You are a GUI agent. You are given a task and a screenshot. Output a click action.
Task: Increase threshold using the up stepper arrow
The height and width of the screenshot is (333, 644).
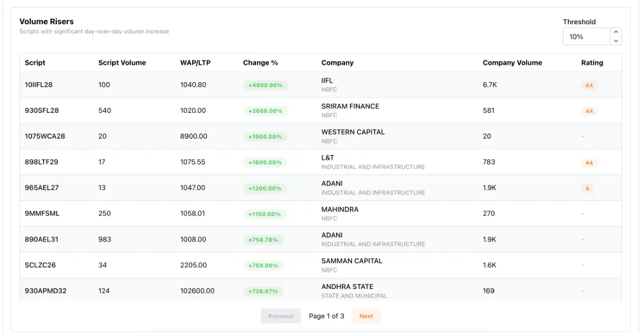(616, 32)
